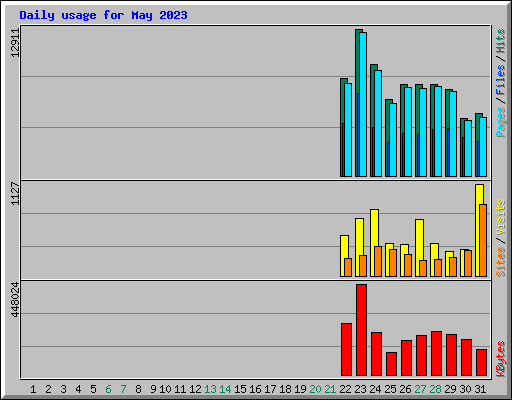
Task: Click green weekend day 28 label
Action: pyautogui.click(x=435, y=389)
